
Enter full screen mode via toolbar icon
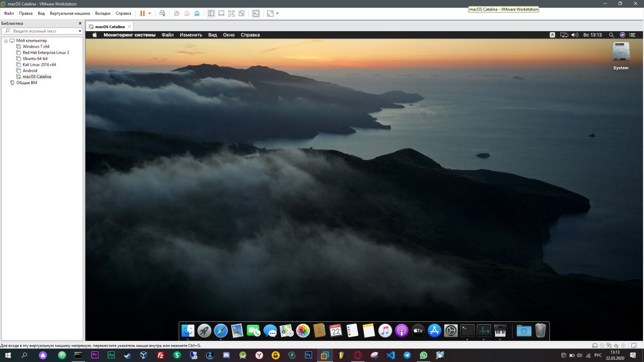[231, 14]
